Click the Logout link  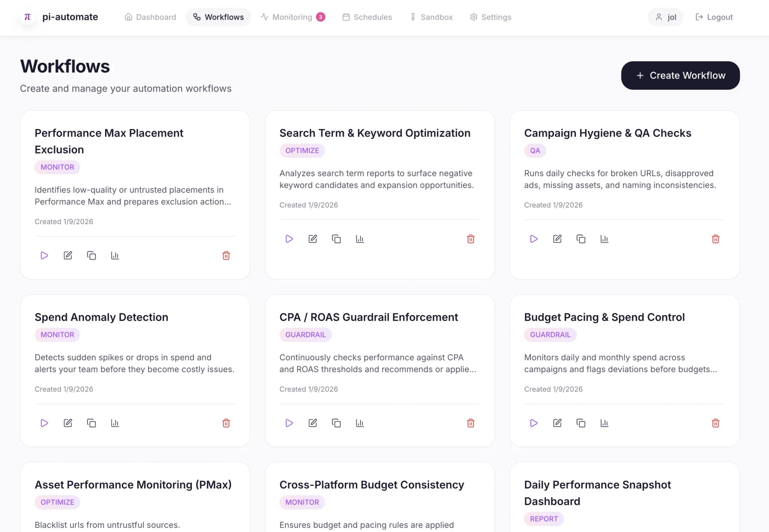713,17
